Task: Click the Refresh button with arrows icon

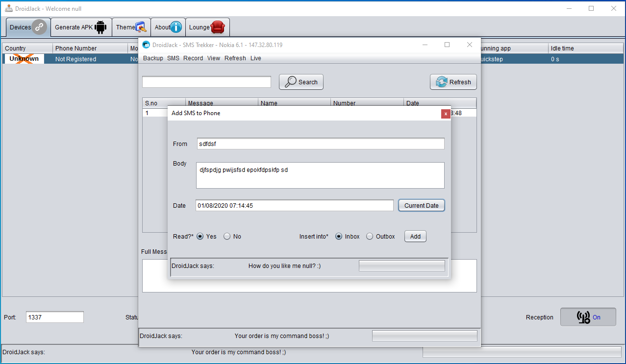Action: point(453,82)
